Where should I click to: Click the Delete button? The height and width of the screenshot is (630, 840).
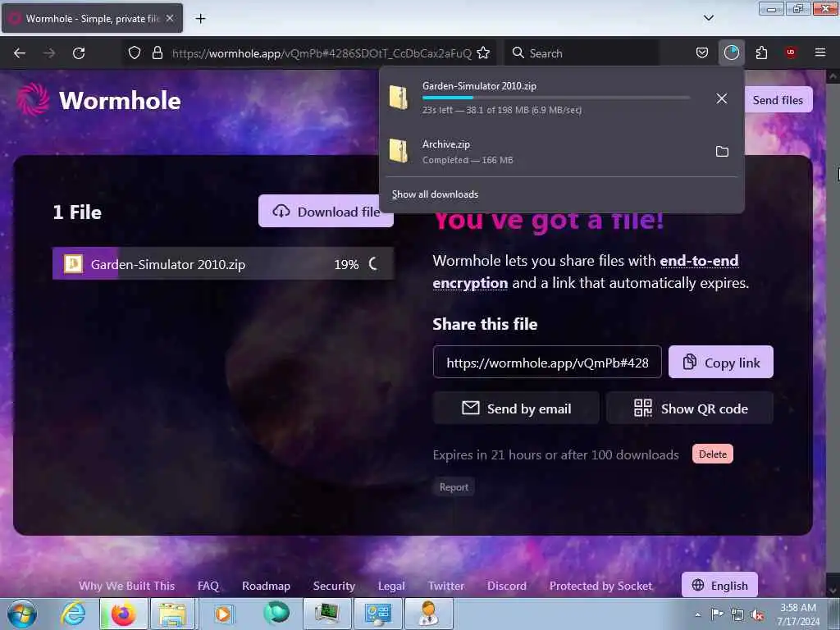pos(713,454)
